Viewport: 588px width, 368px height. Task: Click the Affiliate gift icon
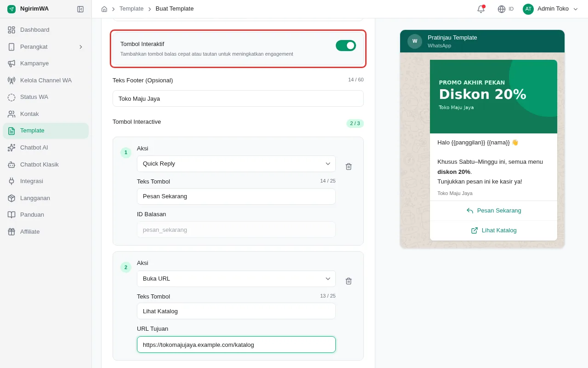click(11, 232)
